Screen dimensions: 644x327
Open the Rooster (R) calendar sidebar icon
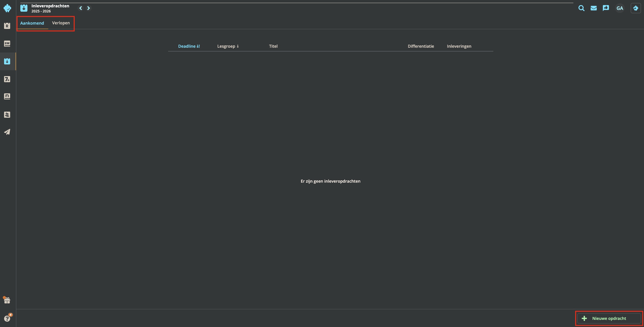(7, 26)
